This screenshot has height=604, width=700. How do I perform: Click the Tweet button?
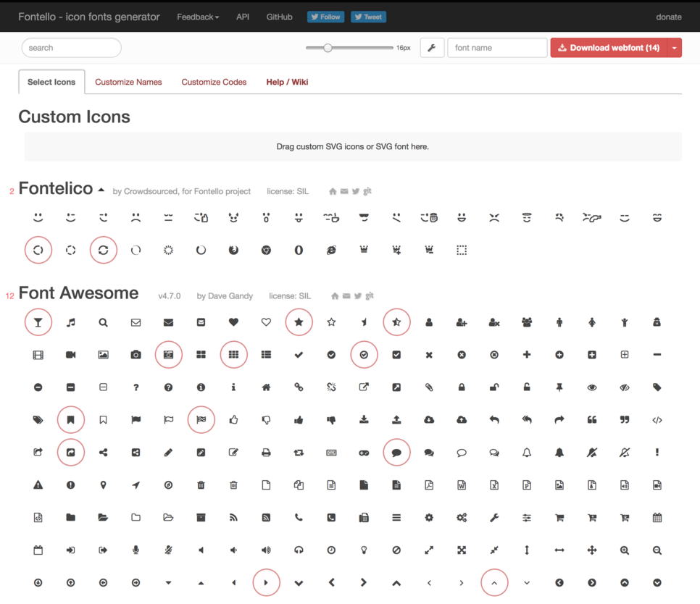click(x=368, y=17)
